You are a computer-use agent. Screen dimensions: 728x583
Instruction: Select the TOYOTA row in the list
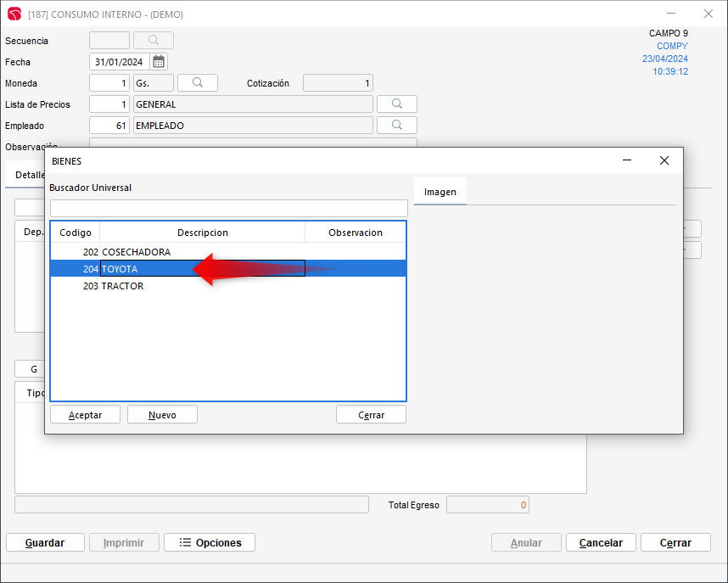pos(120,269)
